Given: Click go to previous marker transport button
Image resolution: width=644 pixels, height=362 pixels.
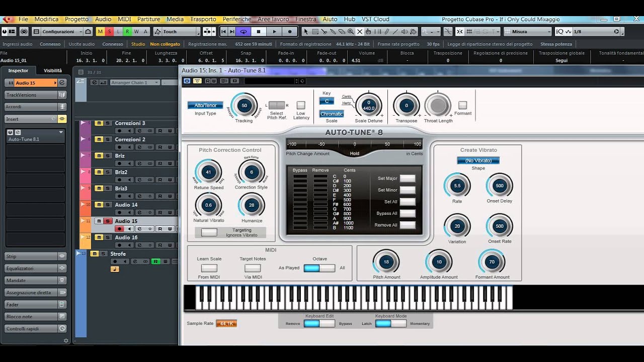Looking at the screenshot, I should pyautogui.click(x=224, y=31).
